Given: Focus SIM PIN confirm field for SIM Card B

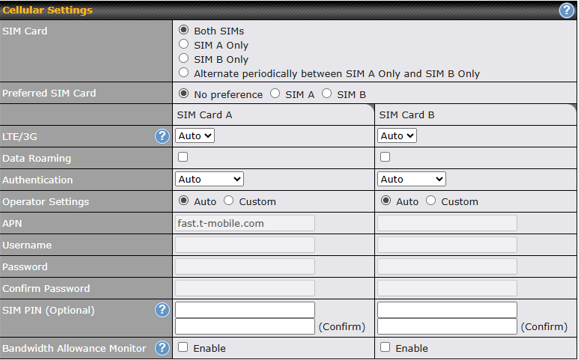Looking at the screenshot, I should (x=447, y=326).
